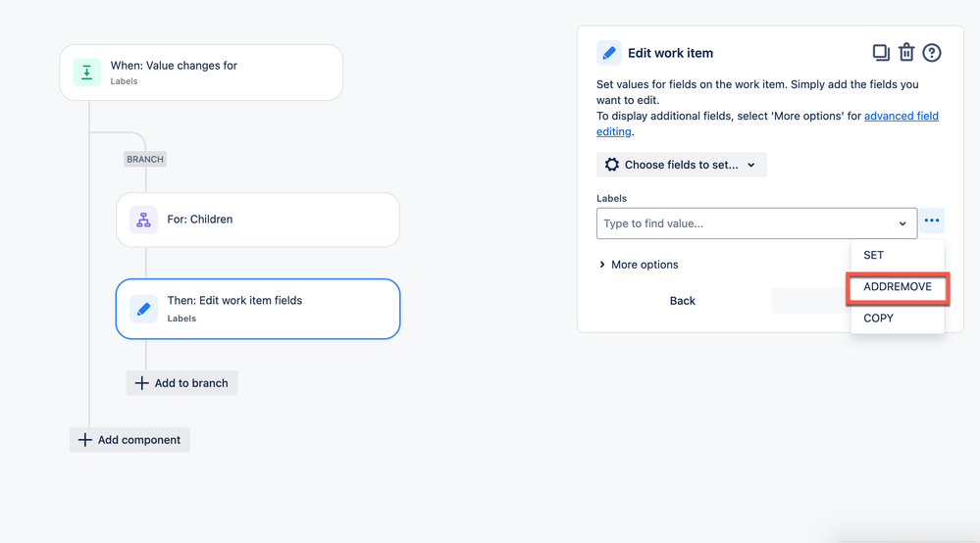This screenshot has width=980, height=543.
Task: Click the three-dot Labels options button
Action: (931, 222)
